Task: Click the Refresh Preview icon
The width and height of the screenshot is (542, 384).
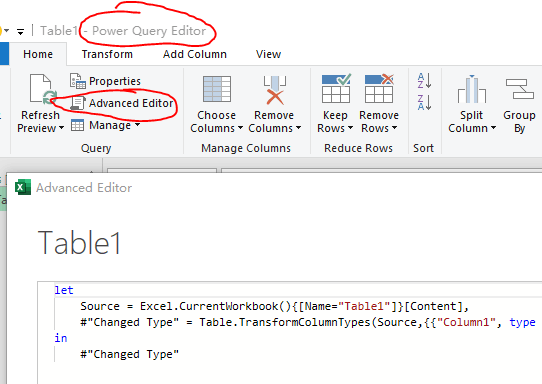Action: point(43,89)
